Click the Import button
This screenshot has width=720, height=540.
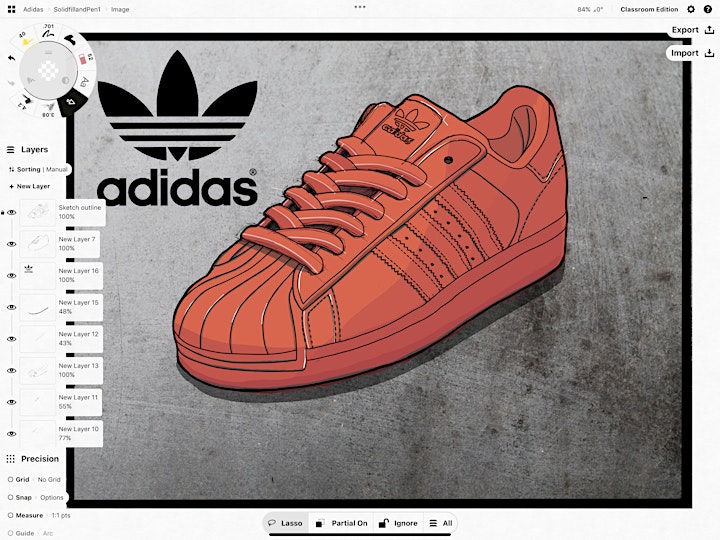point(693,53)
